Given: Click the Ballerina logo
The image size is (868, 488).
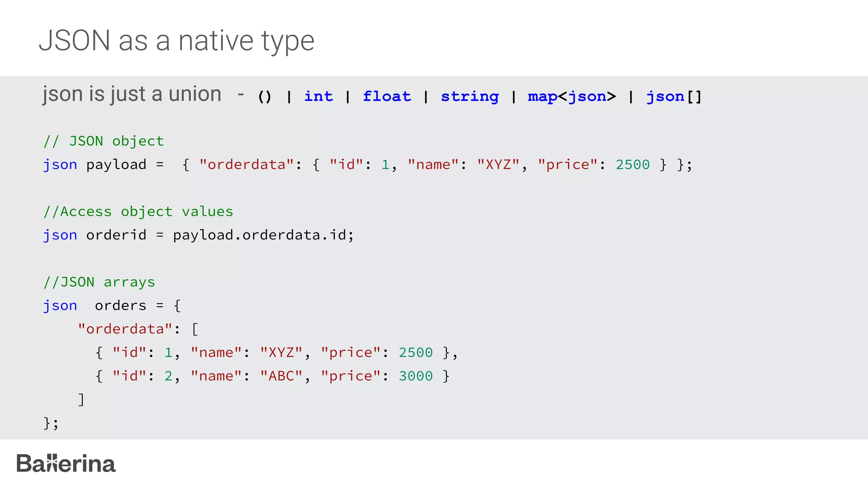Looking at the screenshot, I should [66, 463].
